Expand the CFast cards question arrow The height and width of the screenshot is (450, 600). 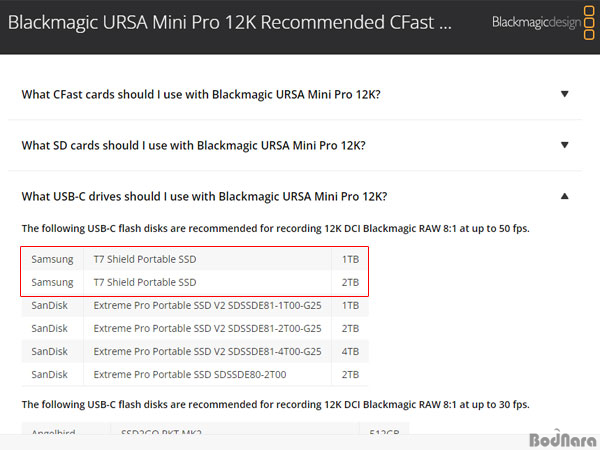pyautogui.click(x=564, y=94)
